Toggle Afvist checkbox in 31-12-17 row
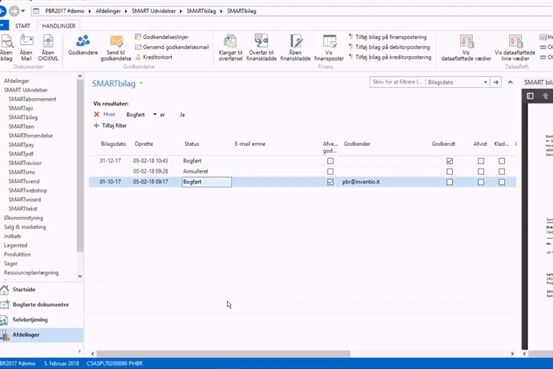Viewport: 553px width, 369px height. tap(481, 161)
